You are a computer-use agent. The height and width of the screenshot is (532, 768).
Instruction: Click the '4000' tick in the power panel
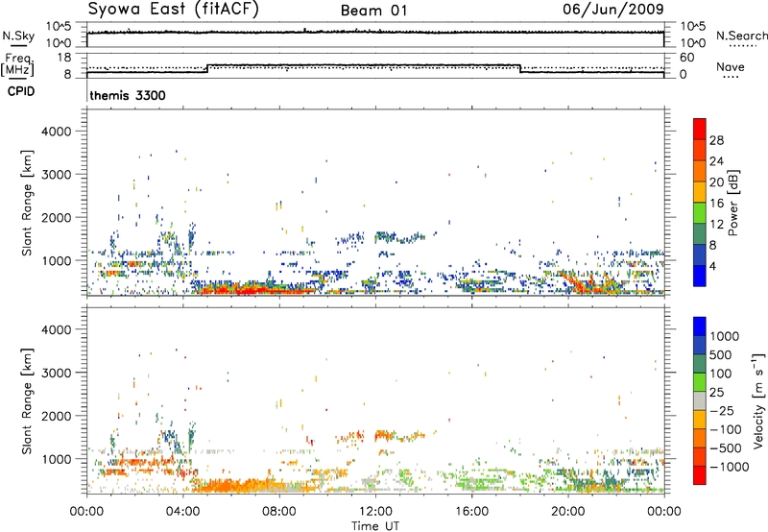pyautogui.click(x=57, y=132)
